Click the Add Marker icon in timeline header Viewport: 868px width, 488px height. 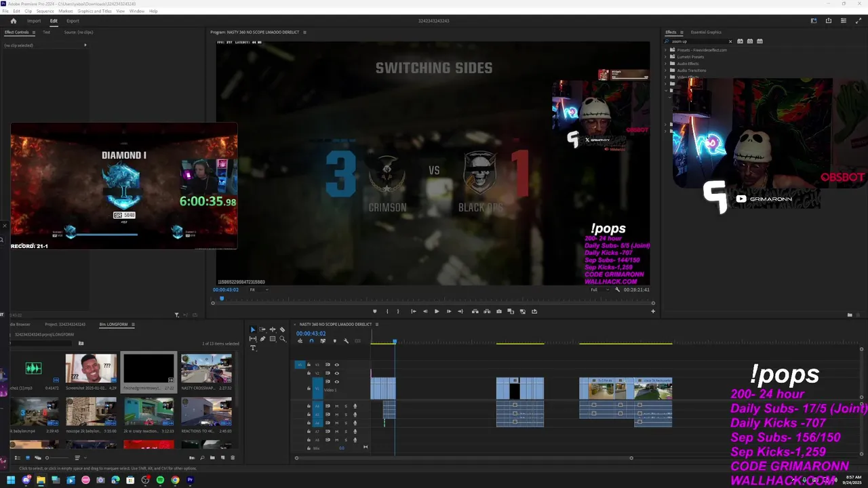[334, 341]
